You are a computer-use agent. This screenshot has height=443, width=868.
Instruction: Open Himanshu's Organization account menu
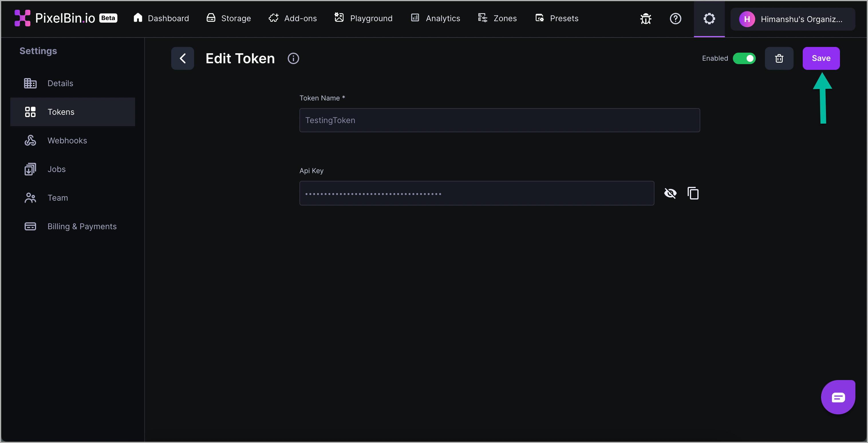click(x=792, y=19)
